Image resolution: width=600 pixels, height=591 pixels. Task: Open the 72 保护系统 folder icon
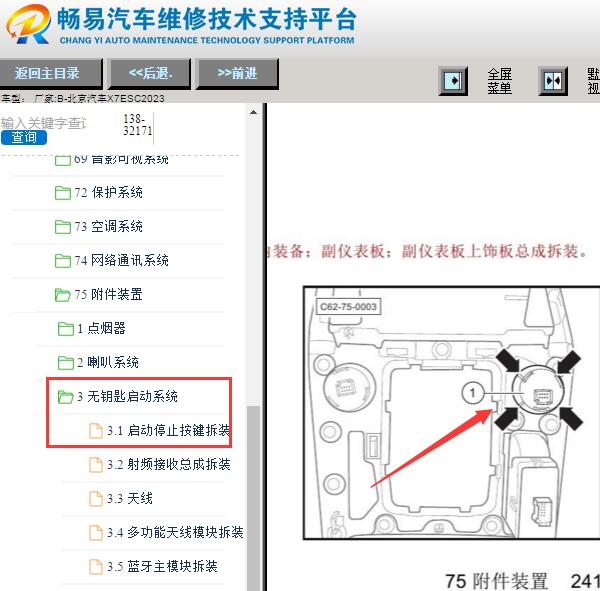62,193
